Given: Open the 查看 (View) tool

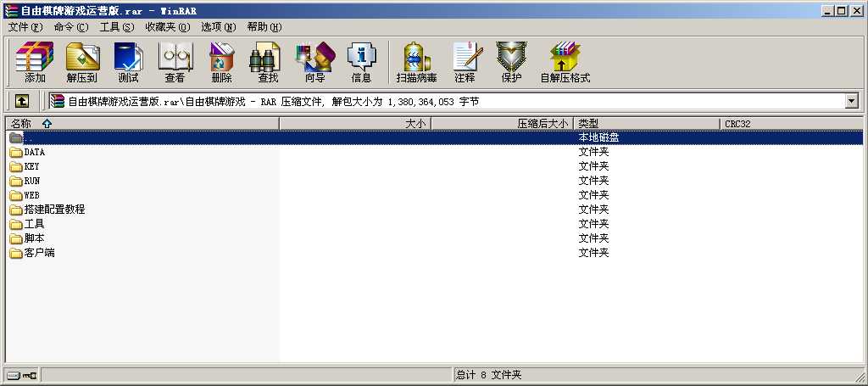Looking at the screenshot, I should 175,62.
